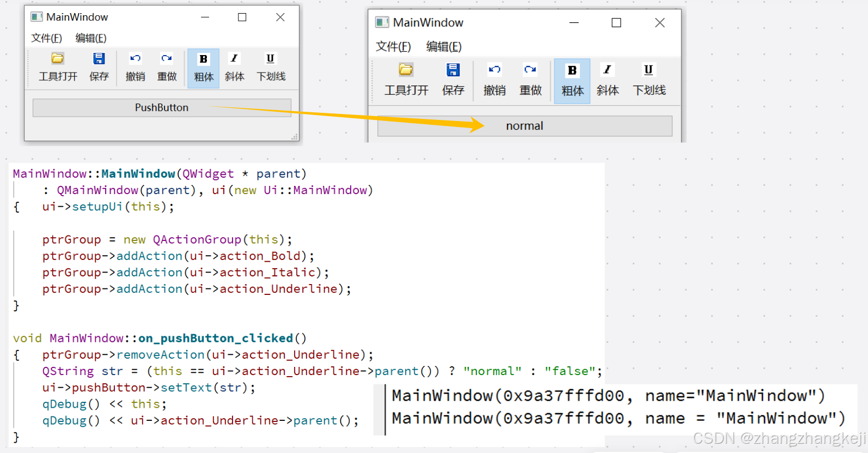
Task: Click the undo 撤销 icon in left MainWindow
Action: coord(135,58)
